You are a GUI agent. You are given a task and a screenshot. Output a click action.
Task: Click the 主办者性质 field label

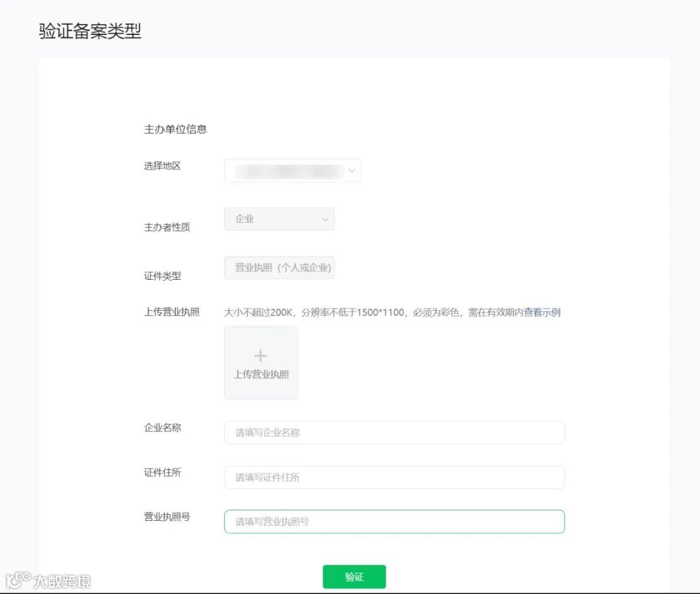[x=167, y=227]
